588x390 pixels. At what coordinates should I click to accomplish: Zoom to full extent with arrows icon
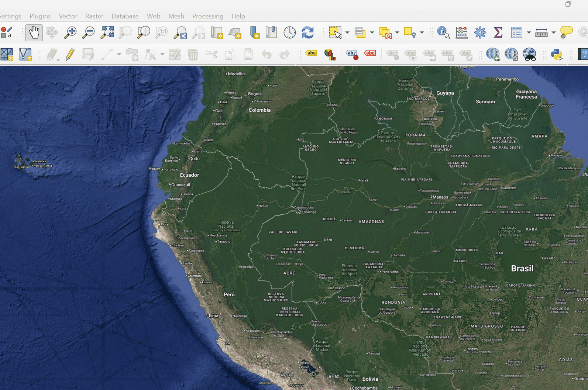pos(107,32)
